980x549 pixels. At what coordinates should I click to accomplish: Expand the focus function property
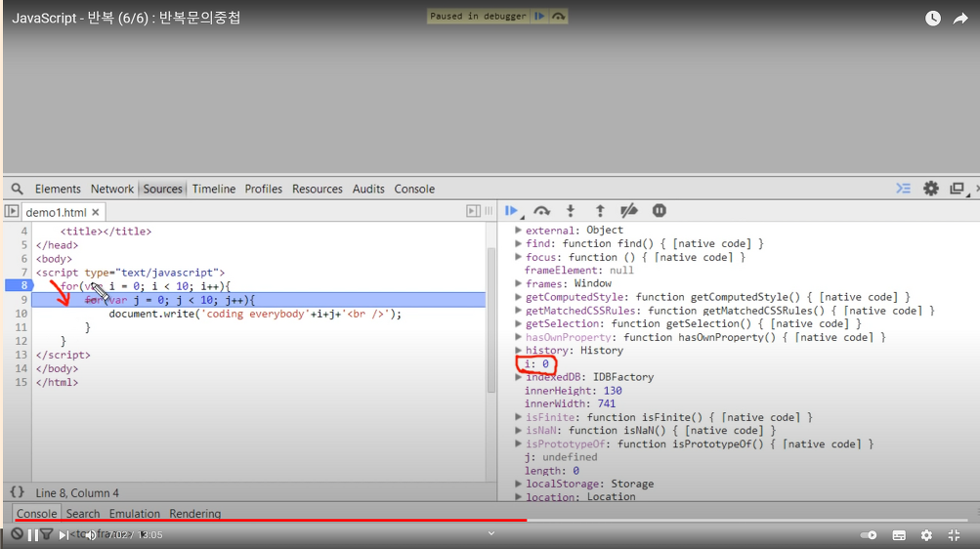(x=518, y=257)
